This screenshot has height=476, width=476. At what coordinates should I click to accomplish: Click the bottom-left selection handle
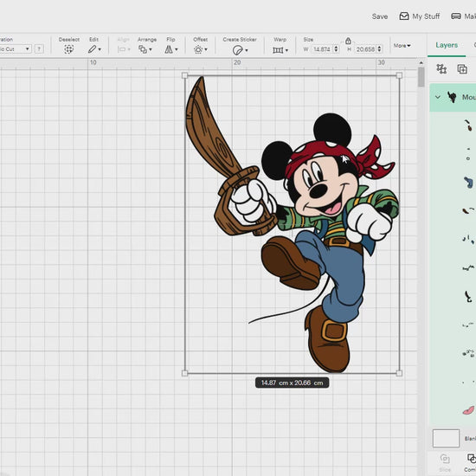pyautogui.click(x=184, y=373)
